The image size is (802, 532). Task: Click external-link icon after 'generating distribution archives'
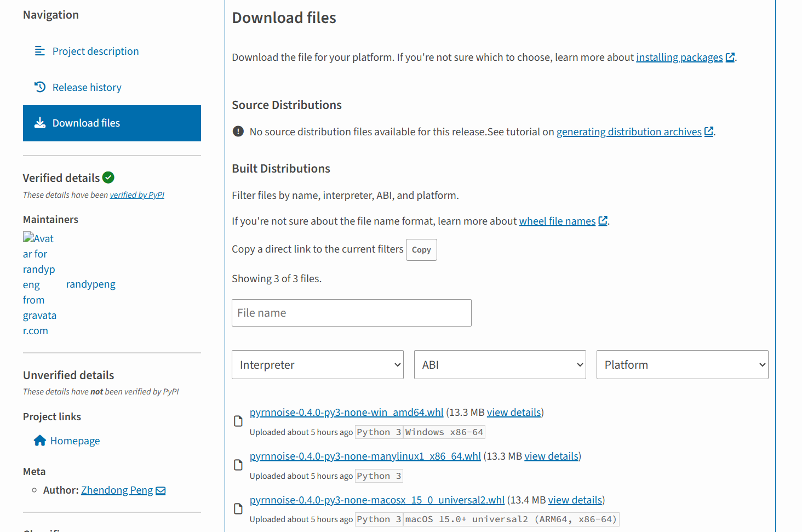click(x=709, y=131)
